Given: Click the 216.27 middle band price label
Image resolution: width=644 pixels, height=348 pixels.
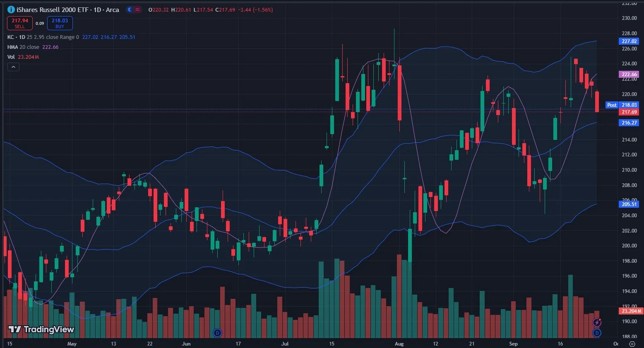Looking at the screenshot, I should (629, 123).
